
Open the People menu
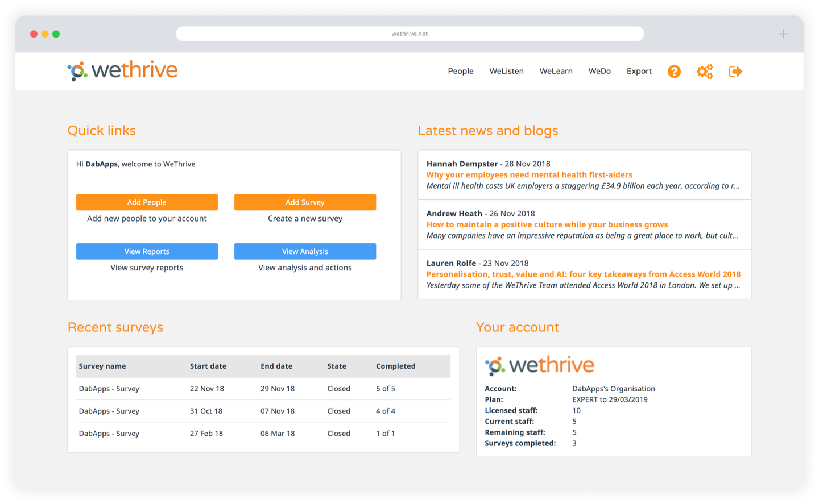click(461, 71)
